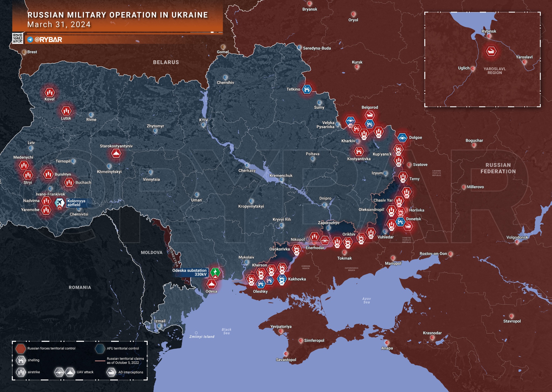Click the airstrike icon at Yaremche
The width and height of the screenshot is (552, 392).
pos(46,210)
